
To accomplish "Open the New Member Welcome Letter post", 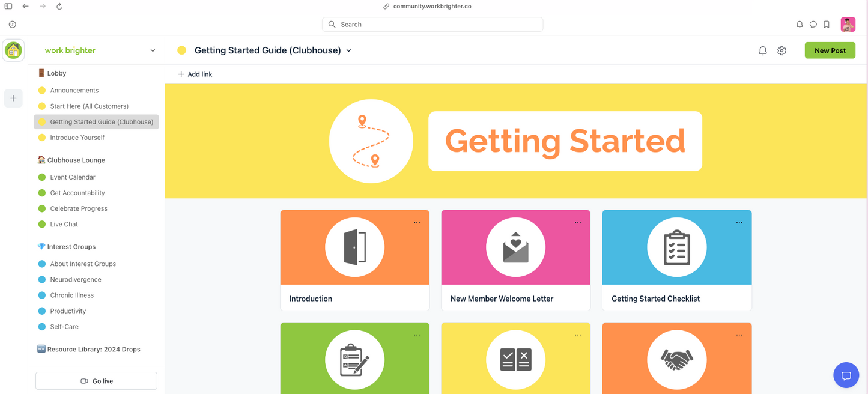I will point(502,299).
